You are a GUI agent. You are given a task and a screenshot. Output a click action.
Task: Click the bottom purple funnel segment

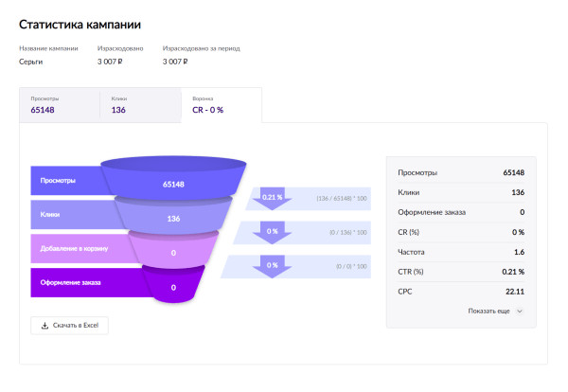(173, 285)
